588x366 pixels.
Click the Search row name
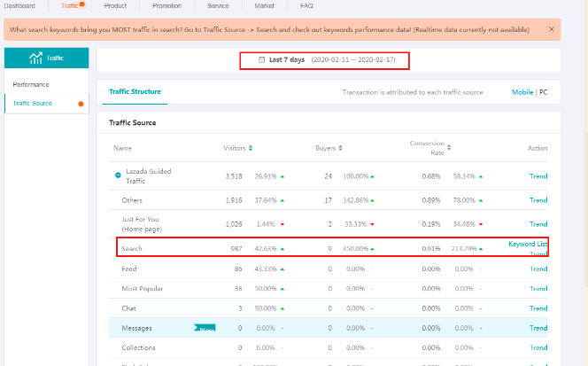tap(132, 248)
